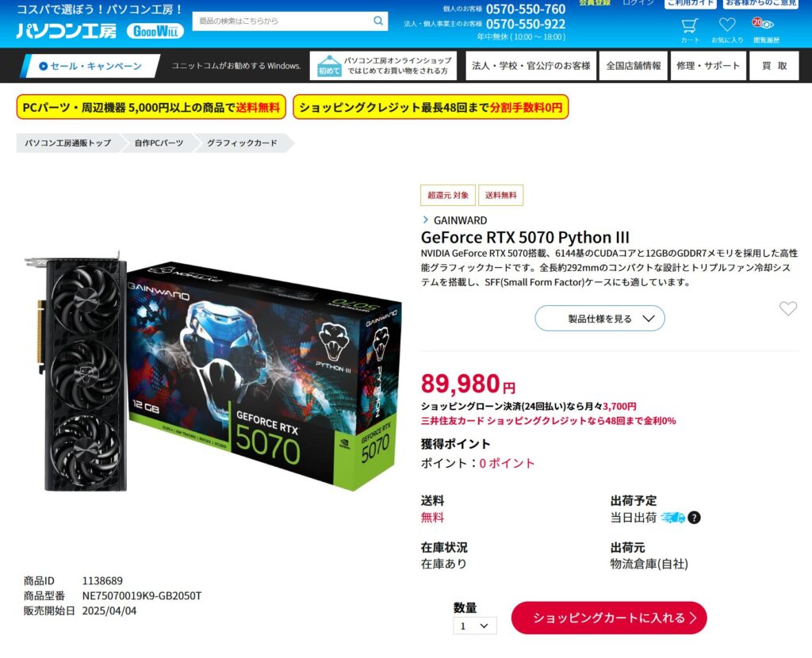This screenshot has width=812, height=658.
Task: Toggle the product wishlist heart
Action: pyautogui.click(x=788, y=308)
